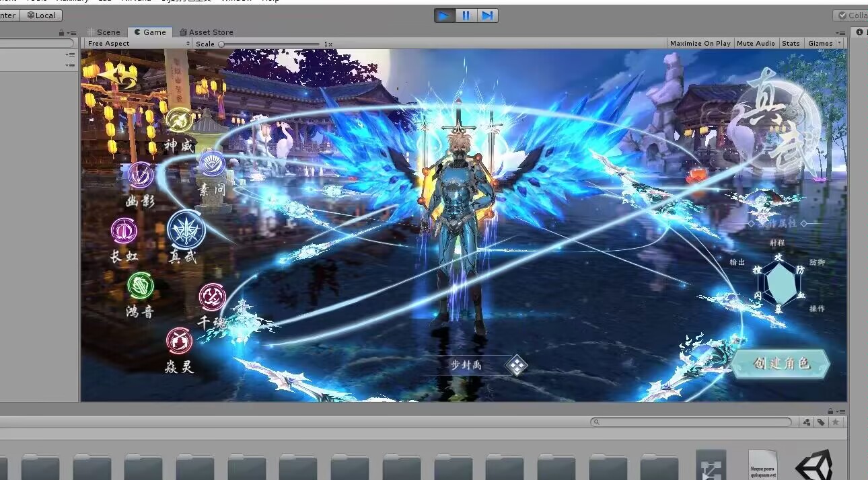Toggle the Stats overlay

[x=791, y=44]
